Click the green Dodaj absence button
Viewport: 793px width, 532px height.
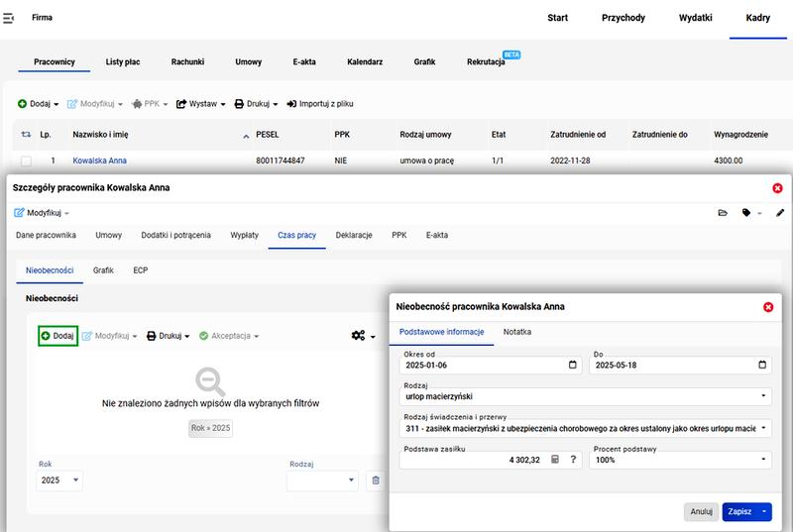point(58,336)
